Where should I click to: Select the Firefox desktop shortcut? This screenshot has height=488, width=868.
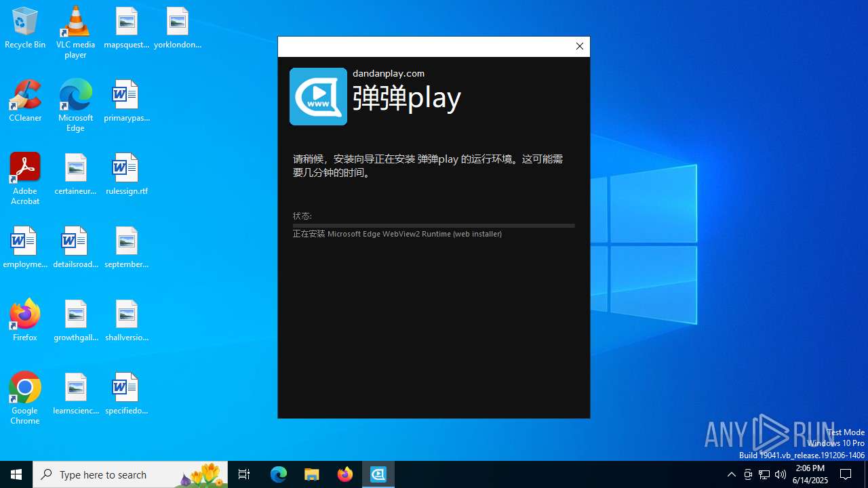(x=25, y=321)
